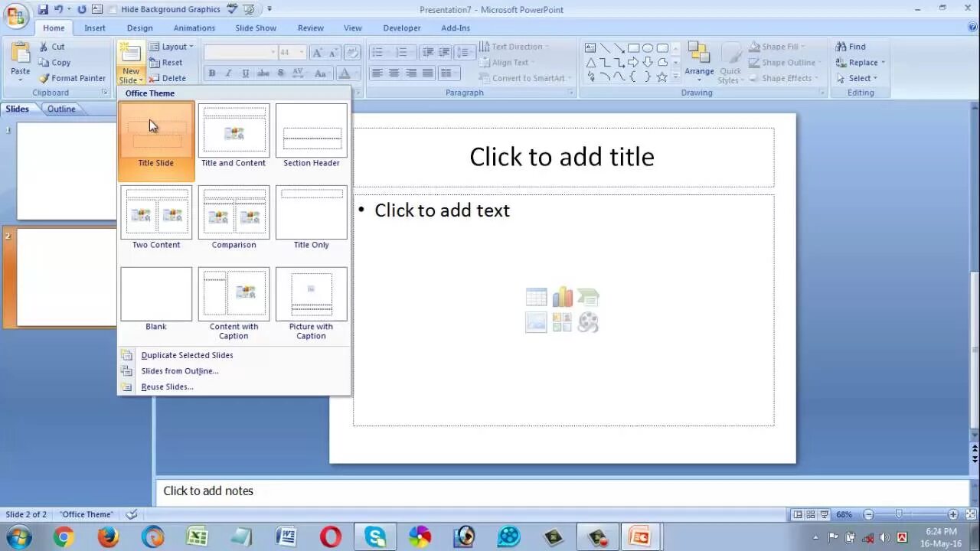Switch to the Animations tab

pyautogui.click(x=194, y=28)
